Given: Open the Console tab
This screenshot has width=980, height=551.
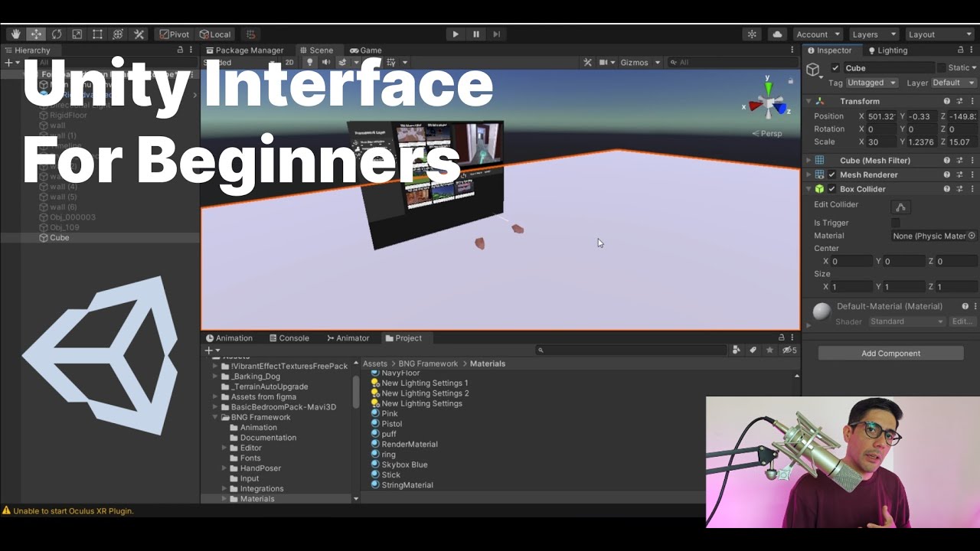Looking at the screenshot, I should (289, 337).
